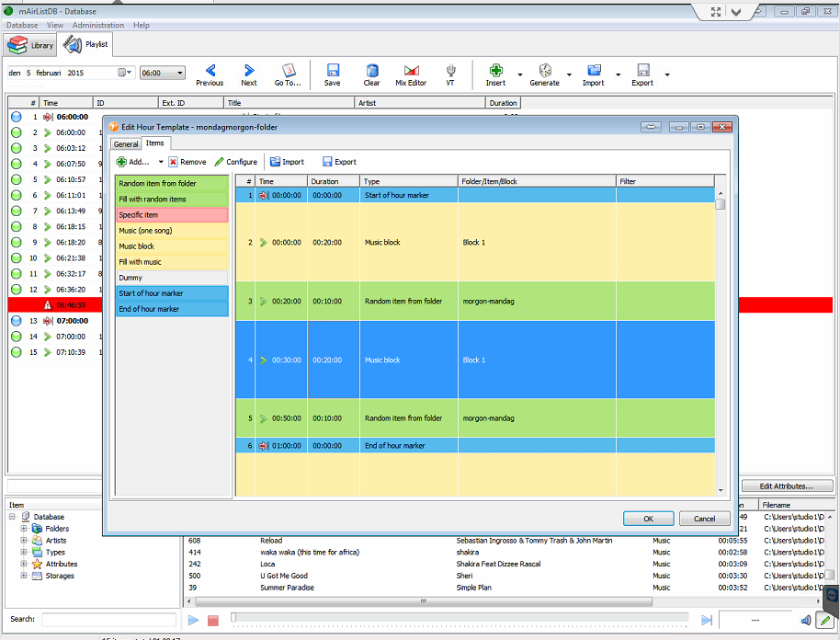Viewport: 840px width, 640px height.
Task: Click the Next hour arrow
Action: [x=249, y=72]
